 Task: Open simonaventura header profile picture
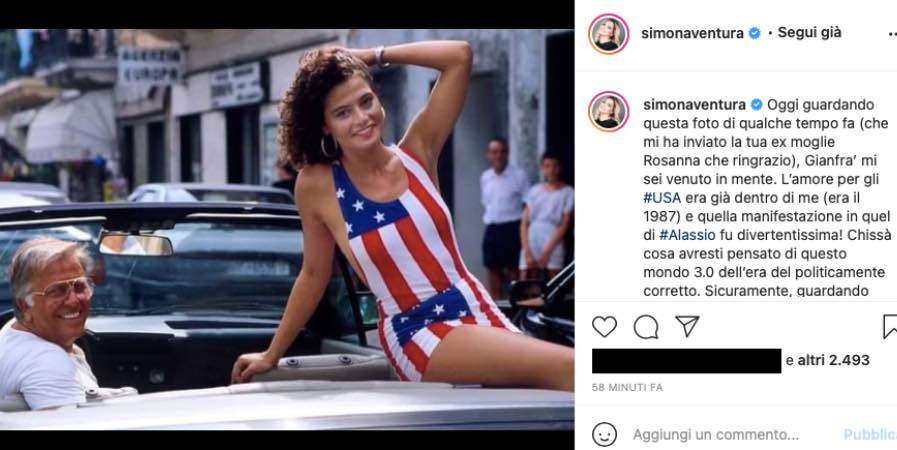tap(609, 34)
